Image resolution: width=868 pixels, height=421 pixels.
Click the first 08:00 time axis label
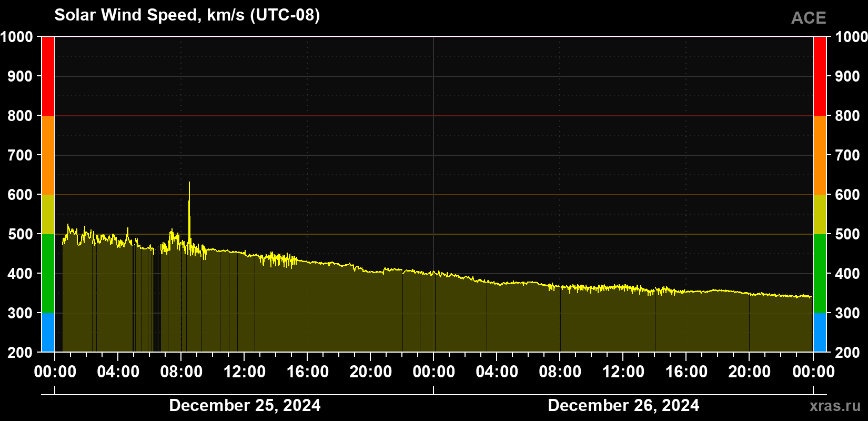(181, 372)
